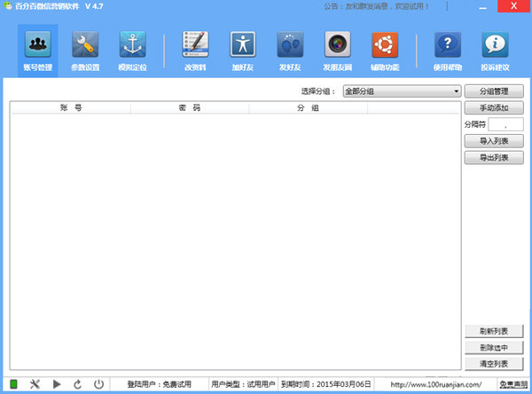The height and width of the screenshot is (394, 532).
Task: Click the 账号 column header
Action: [71, 108]
